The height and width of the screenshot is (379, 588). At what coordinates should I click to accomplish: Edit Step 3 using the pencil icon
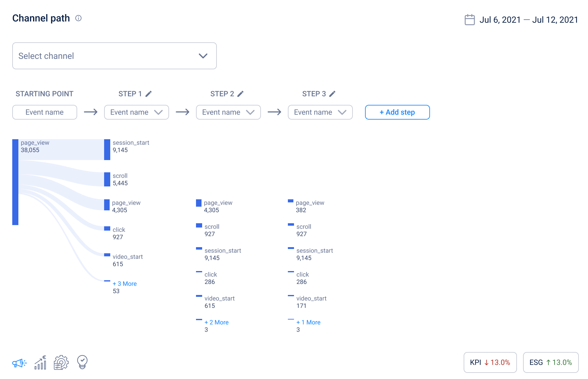332,94
